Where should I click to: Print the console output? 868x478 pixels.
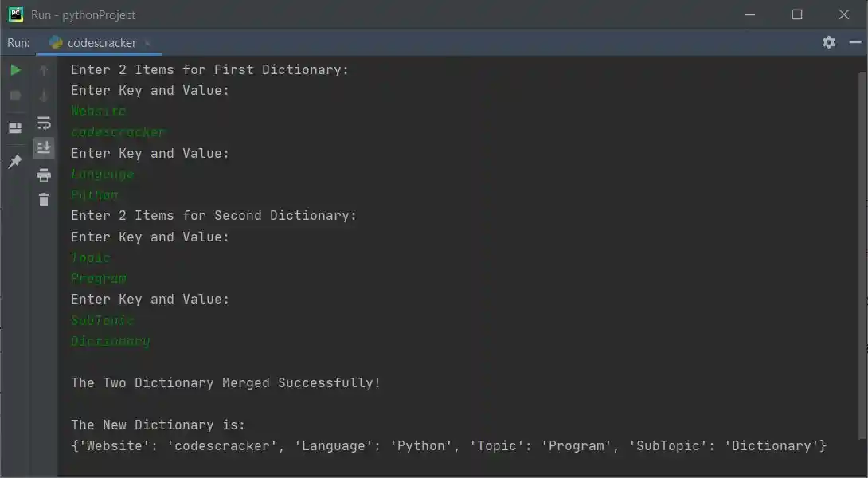coord(44,174)
